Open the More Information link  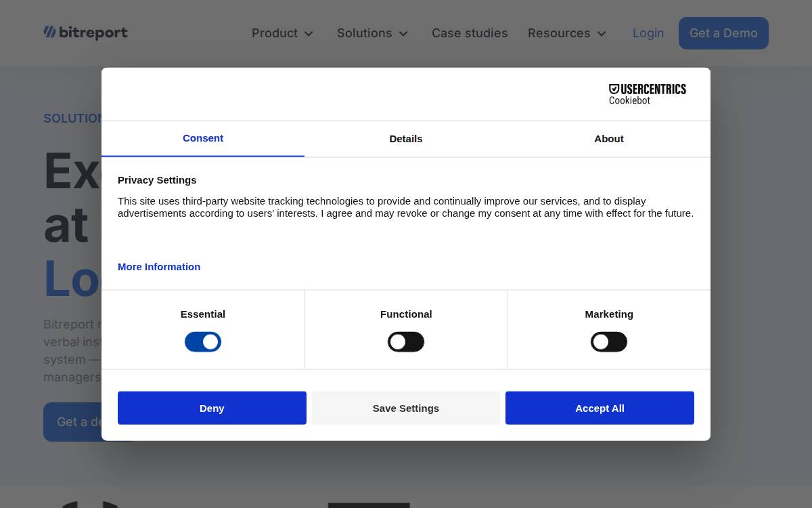click(159, 267)
